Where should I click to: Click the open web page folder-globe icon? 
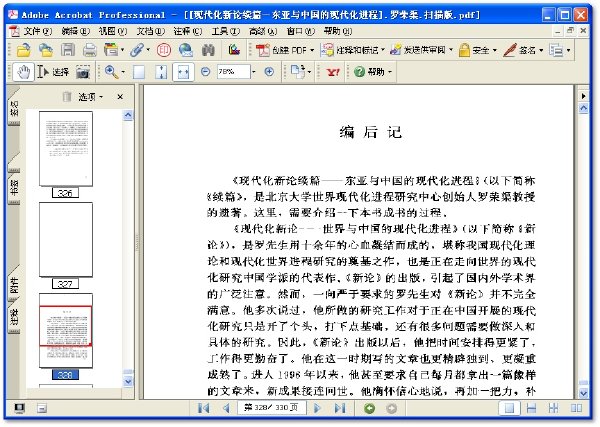point(46,50)
